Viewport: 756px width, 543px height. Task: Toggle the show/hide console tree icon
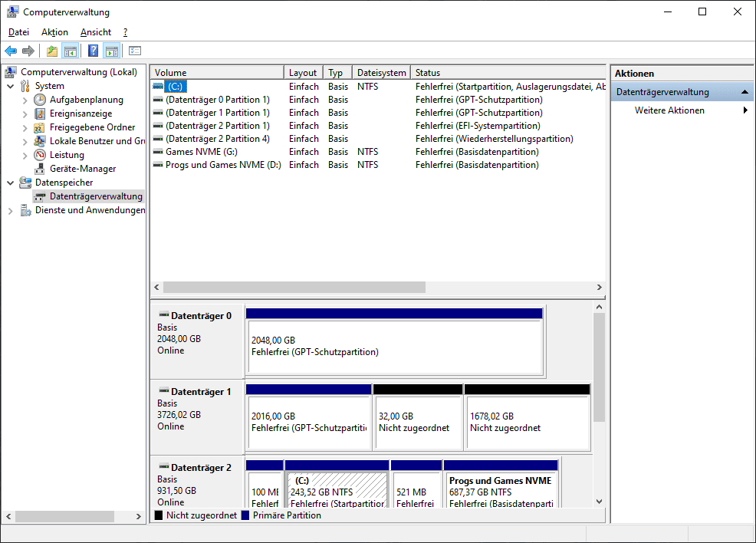[x=71, y=51]
